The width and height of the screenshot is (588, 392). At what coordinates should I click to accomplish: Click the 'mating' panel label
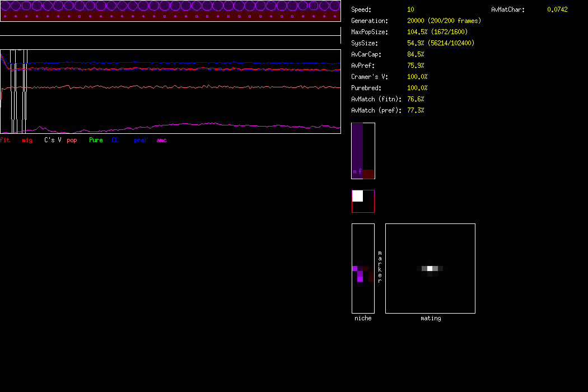point(431,318)
